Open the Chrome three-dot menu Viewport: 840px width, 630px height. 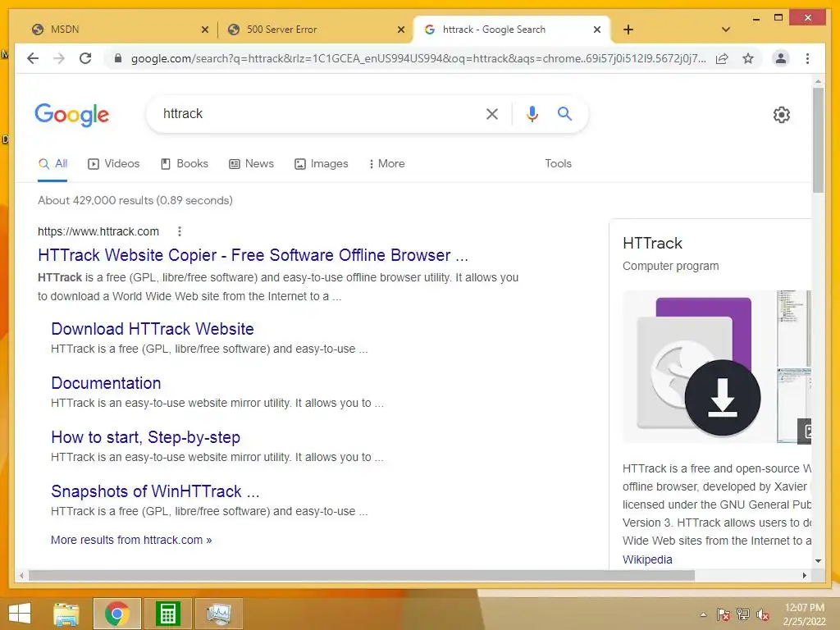click(807, 58)
